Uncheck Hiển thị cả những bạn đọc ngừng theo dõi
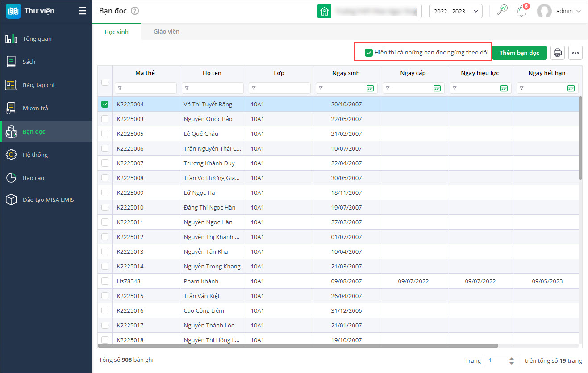 (x=369, y=53)
